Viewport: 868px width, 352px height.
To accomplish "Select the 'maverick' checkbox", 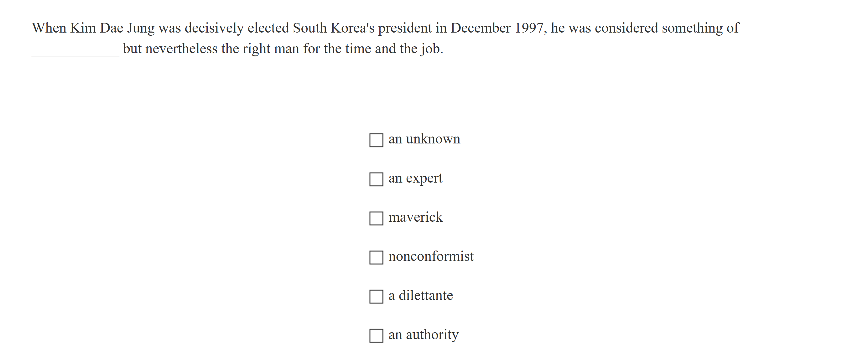I will point(376,218).
